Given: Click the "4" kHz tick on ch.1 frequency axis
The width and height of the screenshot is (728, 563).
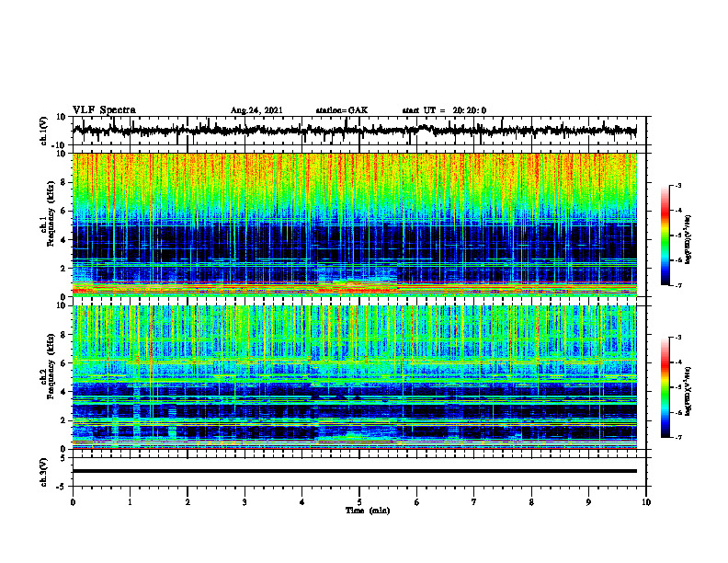Looking at the screenshot, I should point(63,240).
